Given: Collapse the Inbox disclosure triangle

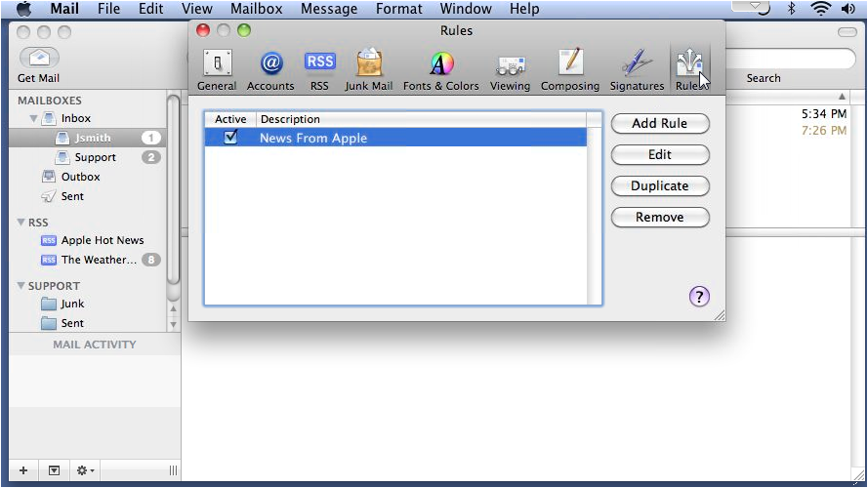Looking at the screenshot, I should click(x=34, y=118).
